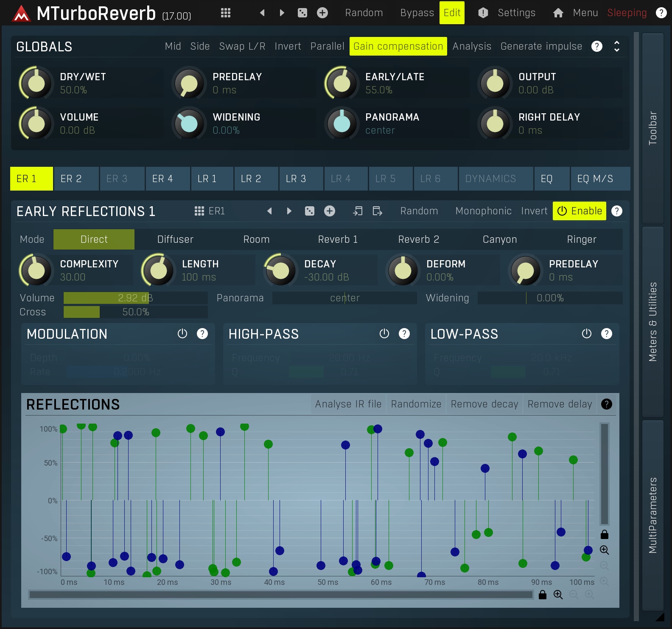672x629 pixels.
Task: Click the ER1 copy preset icon
Action: (358, 211)
